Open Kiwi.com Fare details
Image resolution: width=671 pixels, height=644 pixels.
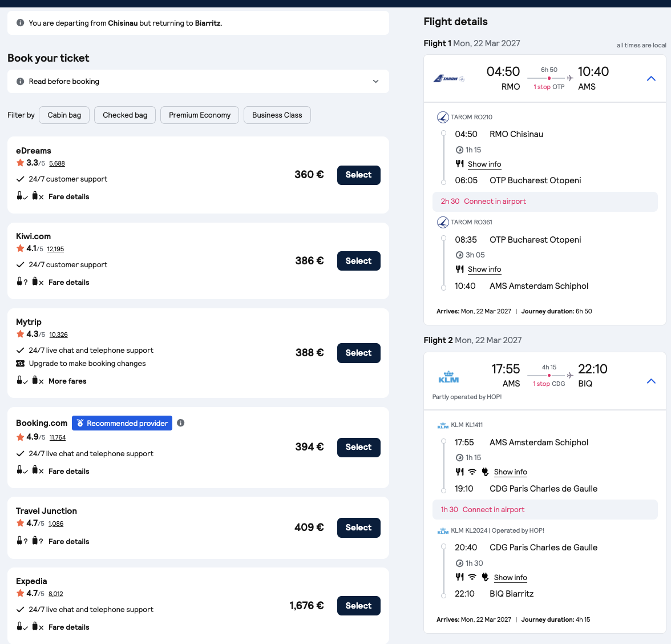click(x=69, y=283)
